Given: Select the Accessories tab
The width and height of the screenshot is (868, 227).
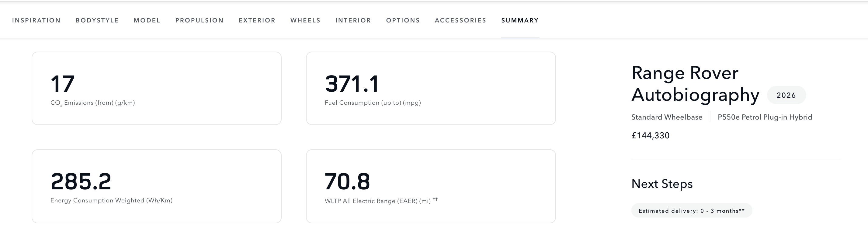Looking at the screenshot, I should [461, 21].
